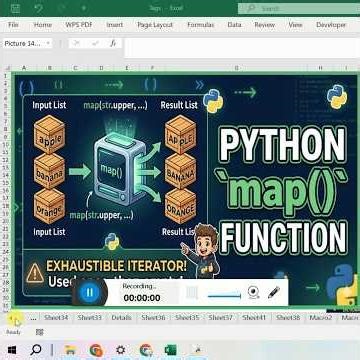Viewport: 360px width, 360px height.
Task: Toggle the webcam icon on the recorder
Action: 254,292
